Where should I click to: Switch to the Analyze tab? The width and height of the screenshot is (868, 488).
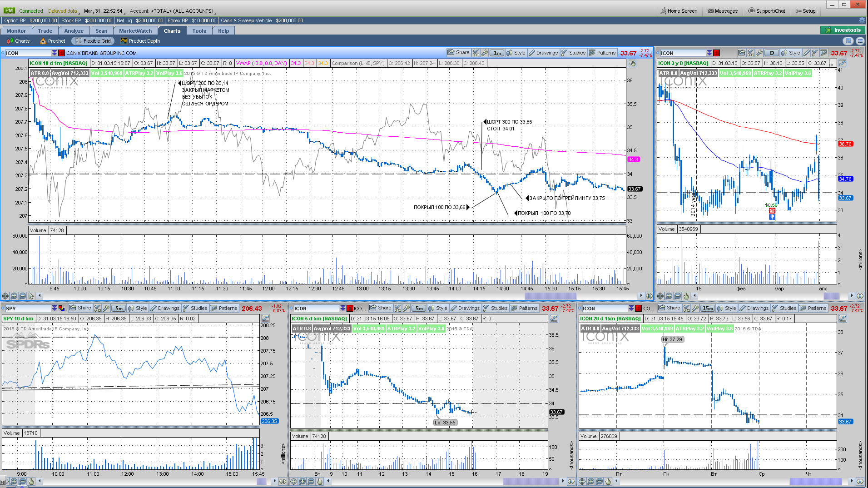coord(74,31)
